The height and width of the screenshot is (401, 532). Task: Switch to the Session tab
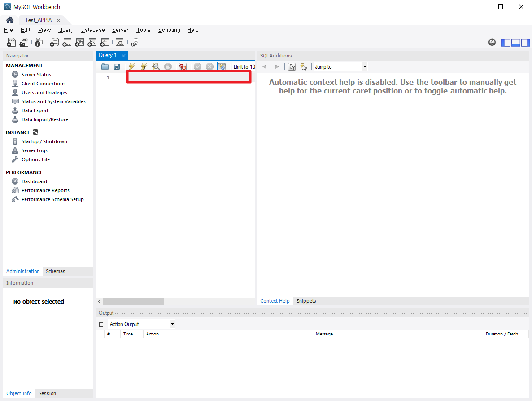(47, 393)
